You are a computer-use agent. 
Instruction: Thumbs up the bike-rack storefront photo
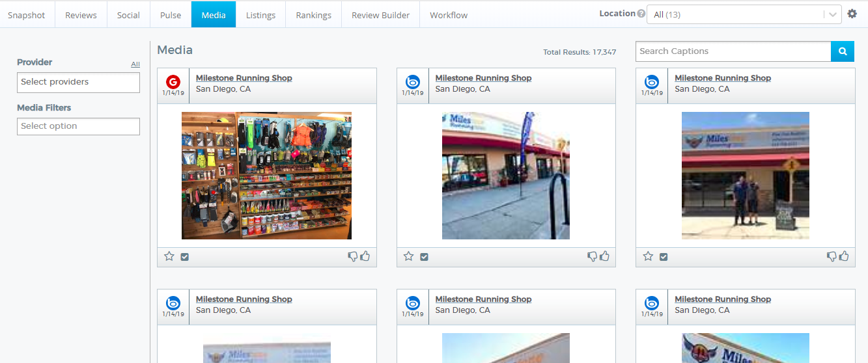605,256
